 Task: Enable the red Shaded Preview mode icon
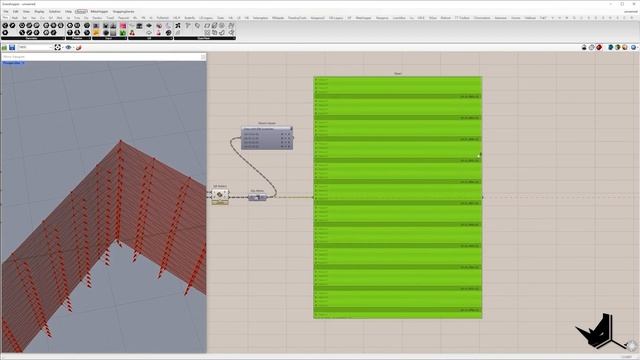click(x=599, y=48)
